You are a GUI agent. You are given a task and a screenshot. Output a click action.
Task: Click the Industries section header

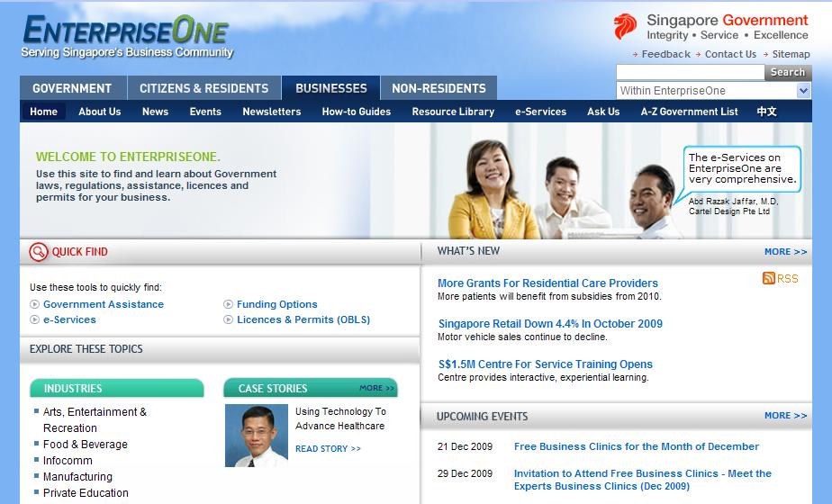(117, 388)
